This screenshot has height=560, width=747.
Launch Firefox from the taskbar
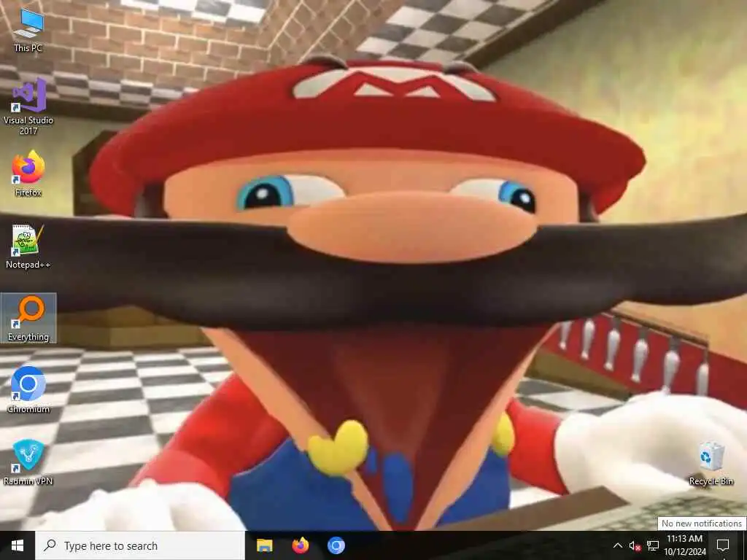pyautogui.click(x=300, y=545)
